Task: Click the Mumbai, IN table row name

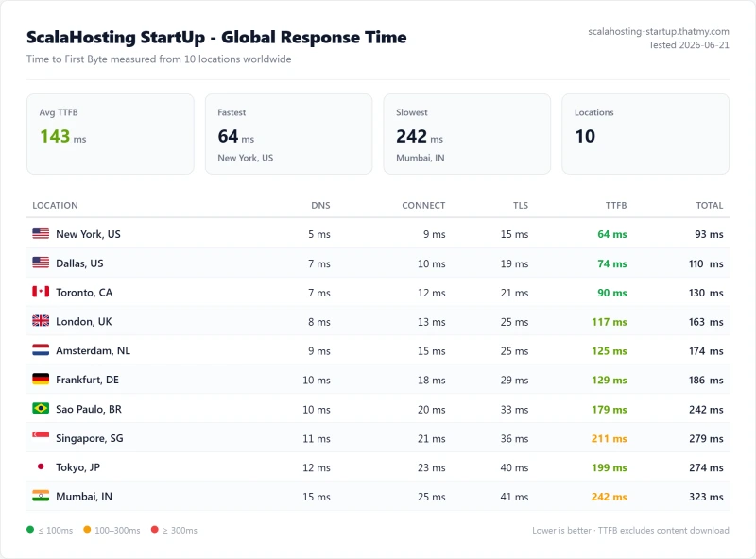Action: click(x=84, y=497)
